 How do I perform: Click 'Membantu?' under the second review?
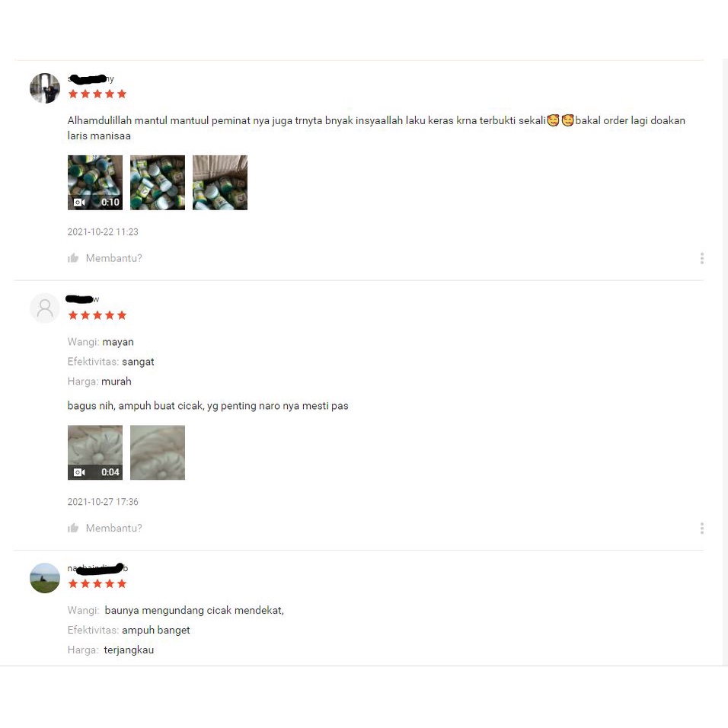[x=113, y=528]
